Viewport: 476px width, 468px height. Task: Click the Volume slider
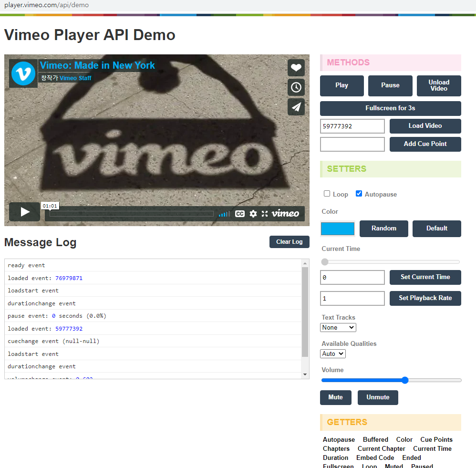391,380
